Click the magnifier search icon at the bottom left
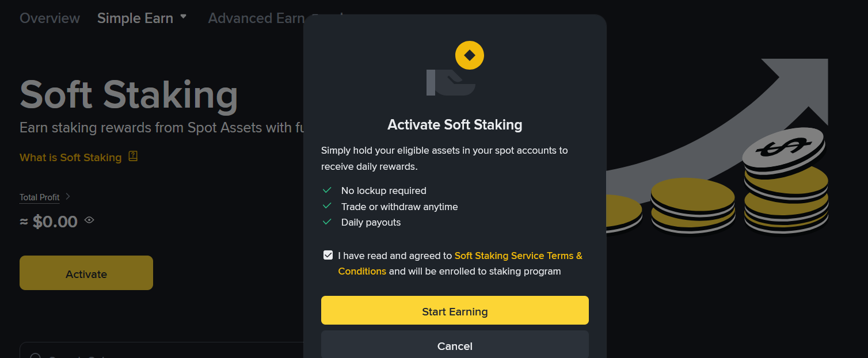Screen dimensions: 868x358 pos(35,356)
